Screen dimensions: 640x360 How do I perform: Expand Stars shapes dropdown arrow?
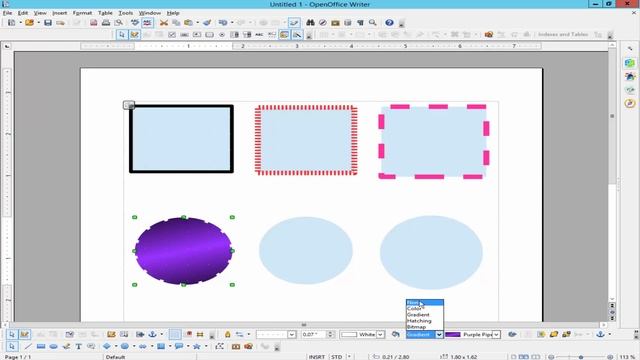[206, 347]
